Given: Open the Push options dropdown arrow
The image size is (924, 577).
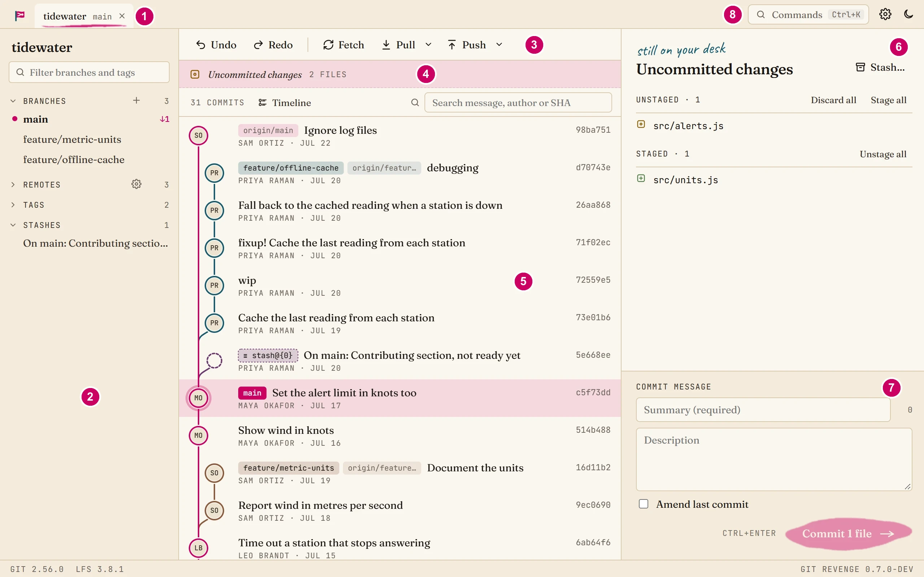Looking at the screenshot, I should 499,45.
